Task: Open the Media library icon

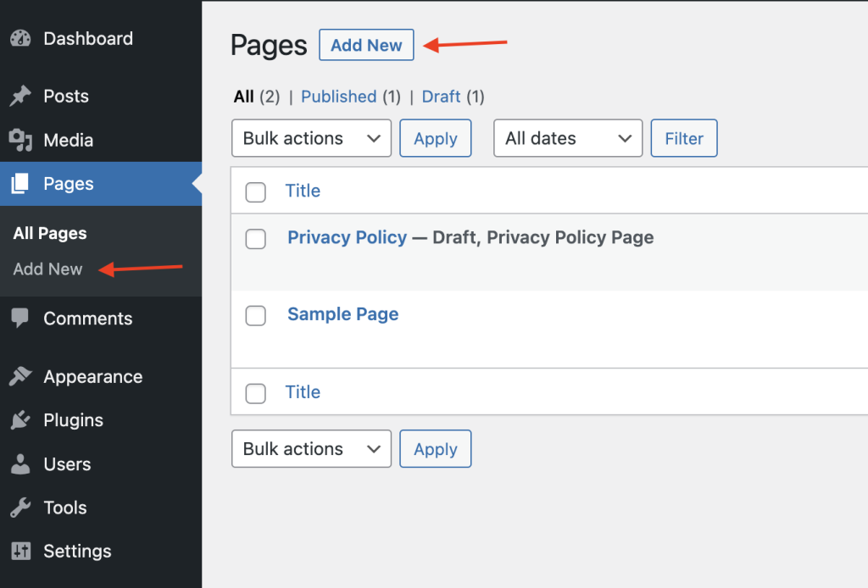Action: 19,139
